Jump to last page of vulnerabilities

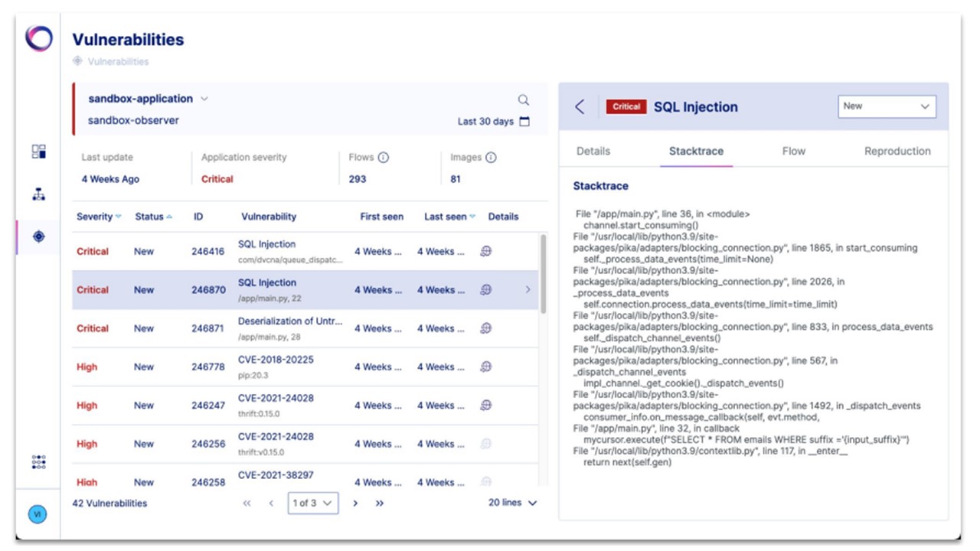(380, 503)
